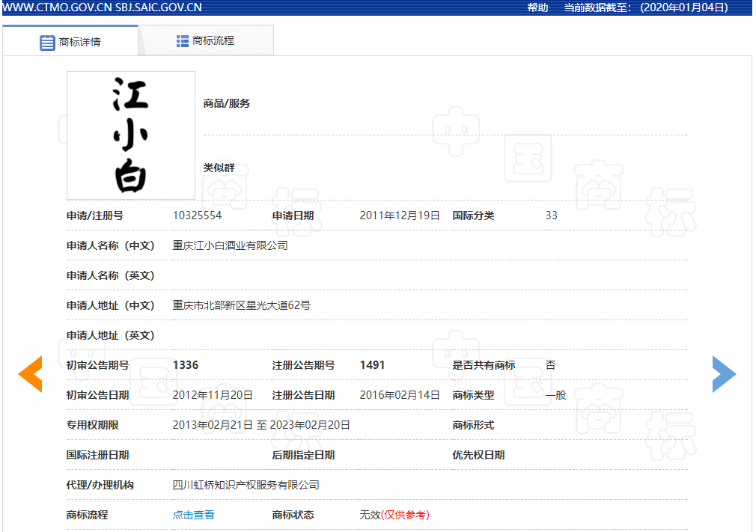The height and width of the screenshot is (532, 756).
Task: Click the orange left arrow for previous record
Action: [31, 373]
